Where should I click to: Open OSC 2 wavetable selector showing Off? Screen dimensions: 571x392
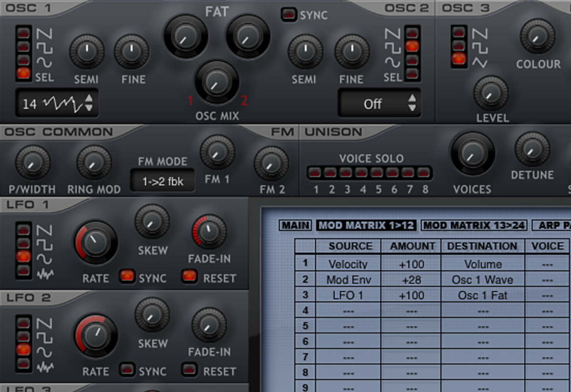(380, 103)
